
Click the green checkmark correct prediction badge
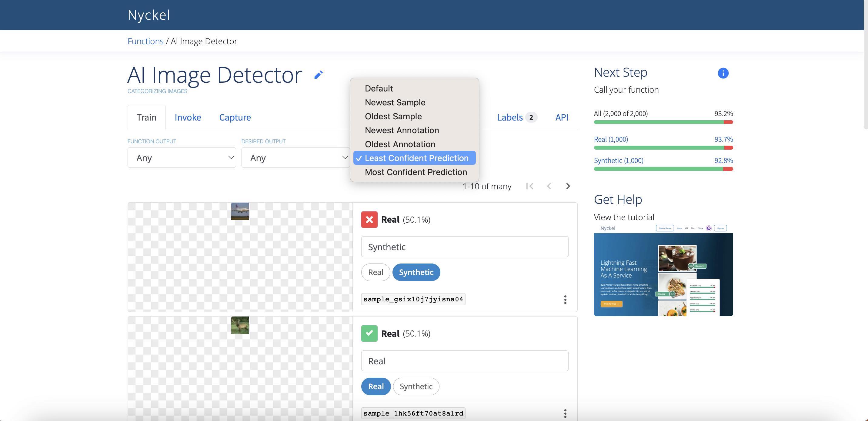click(x=369, y=333)
